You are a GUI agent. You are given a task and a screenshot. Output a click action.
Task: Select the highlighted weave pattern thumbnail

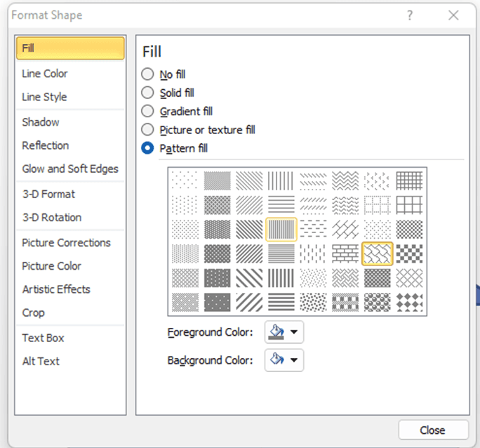click(378, 253)
